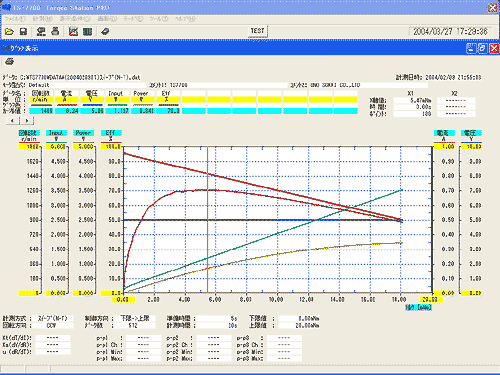The height and width of the screenshot is (375, 500).
Task: Click the right arrow button under the data table
Action: click(27, 120)
